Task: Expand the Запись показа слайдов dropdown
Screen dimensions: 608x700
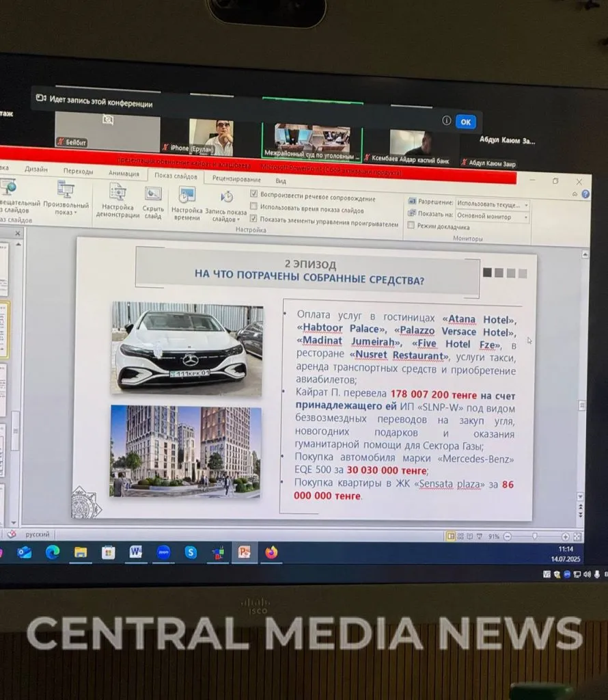Action: tap(226, 219)
